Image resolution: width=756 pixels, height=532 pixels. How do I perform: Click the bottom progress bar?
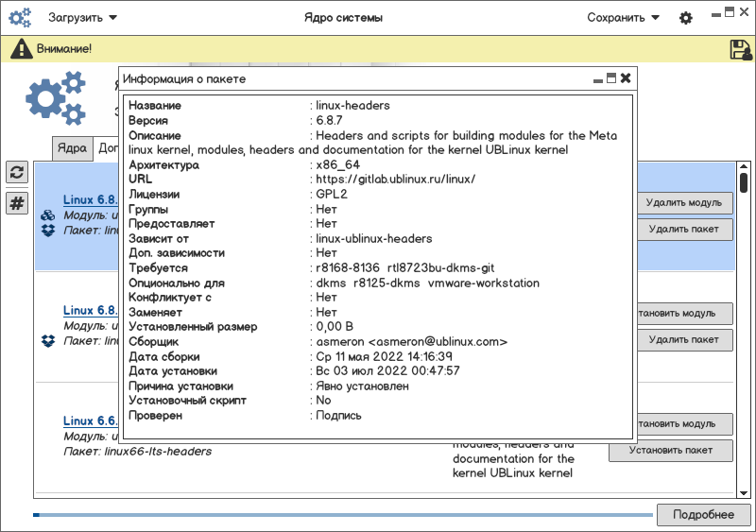pyautogui.click(x=343, y=515)
